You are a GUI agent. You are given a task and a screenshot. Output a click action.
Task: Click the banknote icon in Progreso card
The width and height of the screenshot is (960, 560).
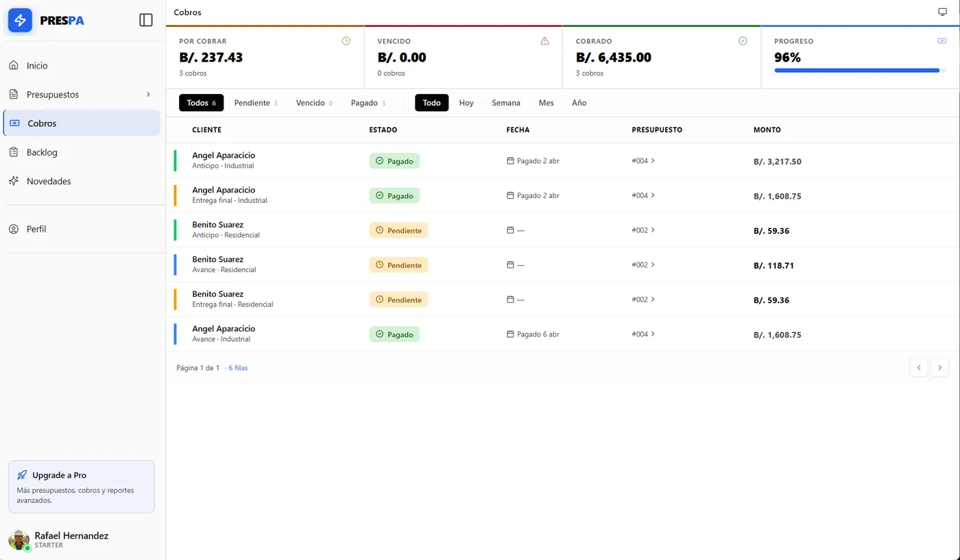pyautogui.click(x=941, y=41)
